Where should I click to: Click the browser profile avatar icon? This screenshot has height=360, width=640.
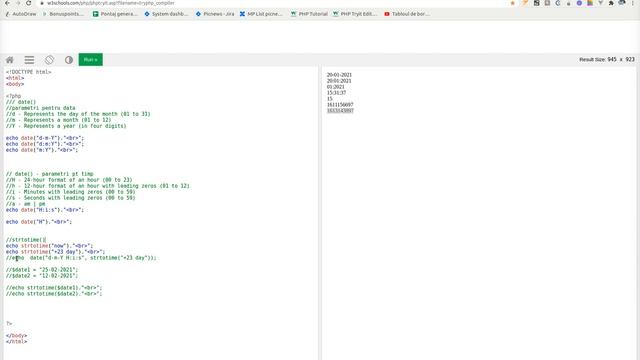622,3
